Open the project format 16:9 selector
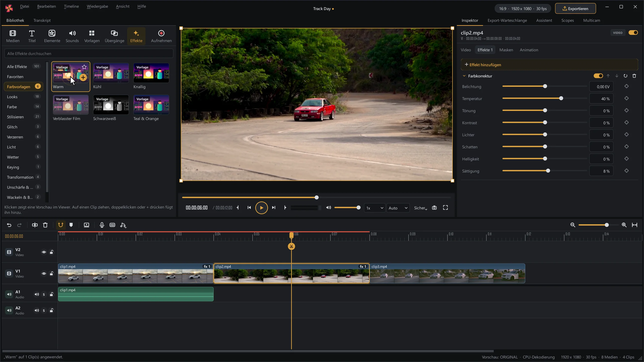Viewport: 644px width, 362px height. pos(523,9)
